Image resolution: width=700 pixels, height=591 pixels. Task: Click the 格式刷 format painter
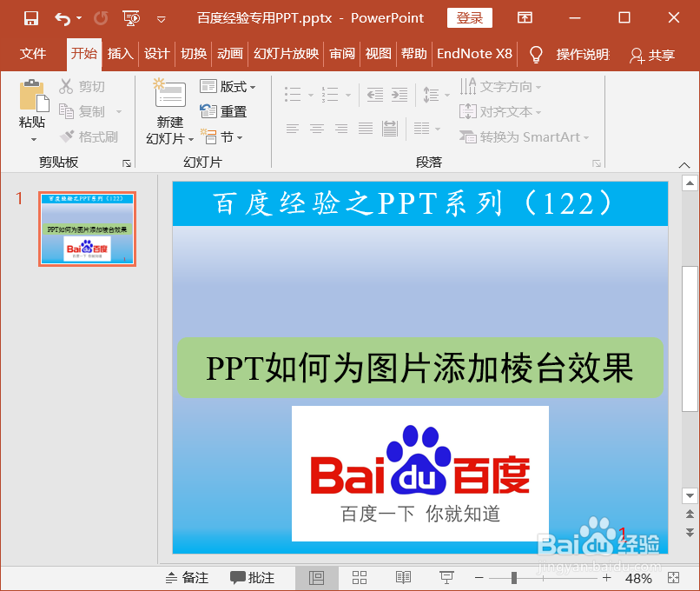[89, 136]
